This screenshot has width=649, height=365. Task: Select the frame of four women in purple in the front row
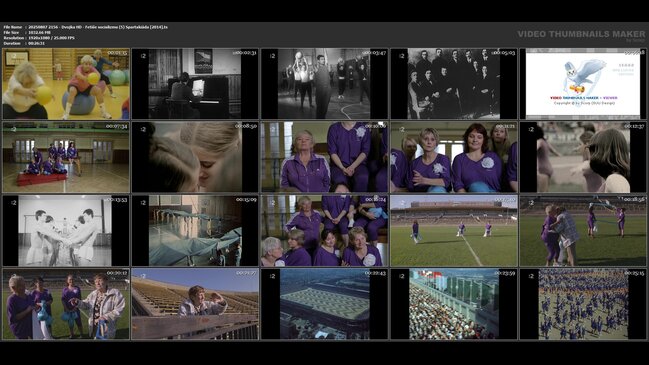pos(324,231)
